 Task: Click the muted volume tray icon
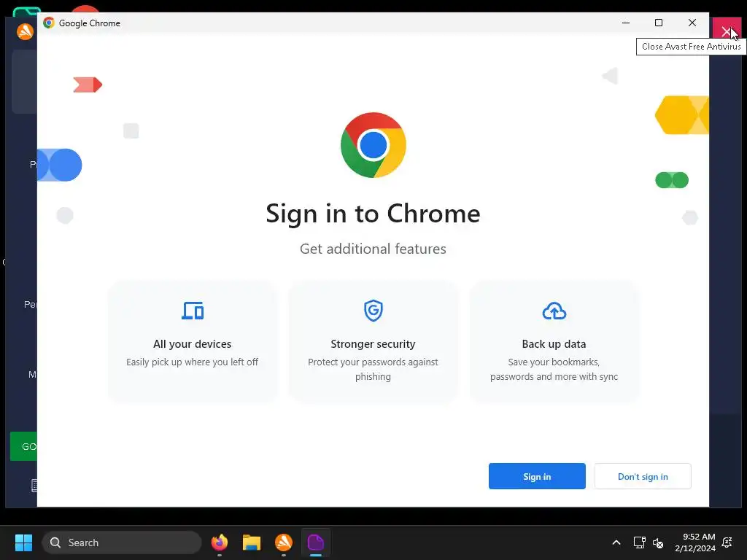pos(659,542)
